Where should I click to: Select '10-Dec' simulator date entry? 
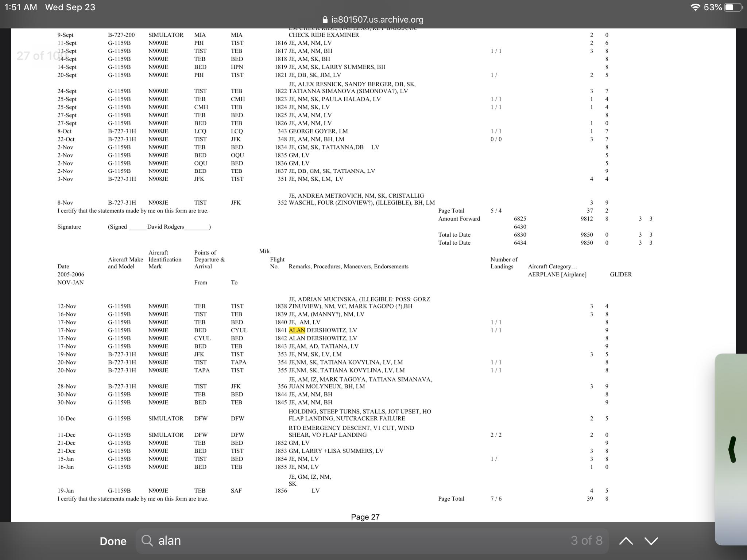[x=66, y=419]
